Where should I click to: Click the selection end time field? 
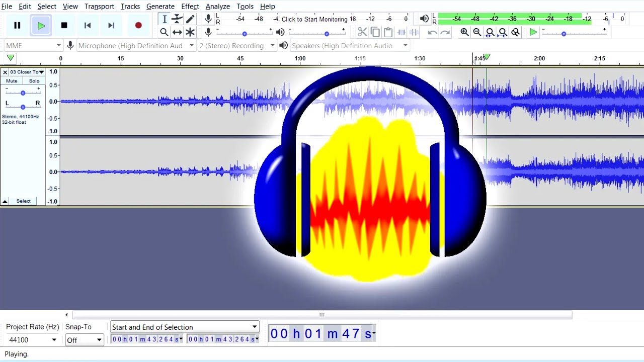[223, 339]
